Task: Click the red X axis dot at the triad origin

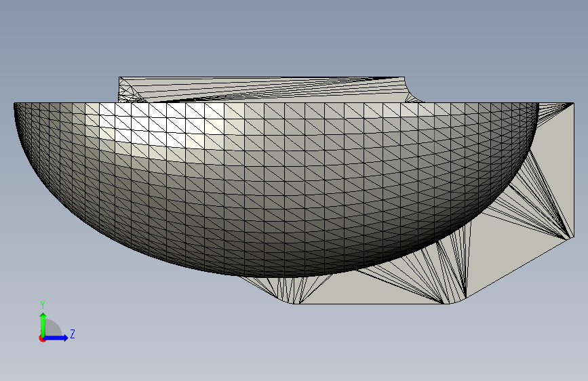Action: point(42,338)
